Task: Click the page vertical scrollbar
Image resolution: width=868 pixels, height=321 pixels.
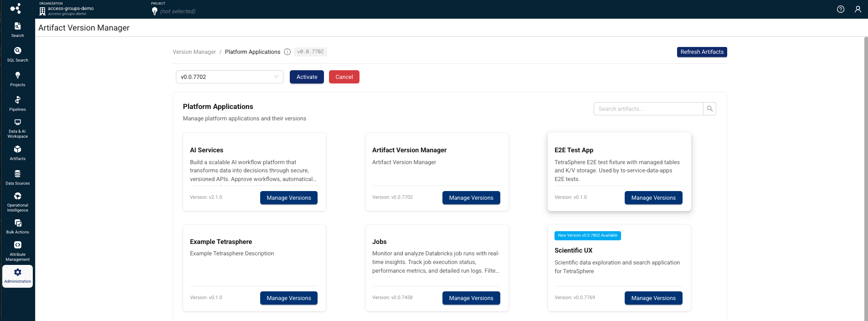Action: tap(866, 179)
